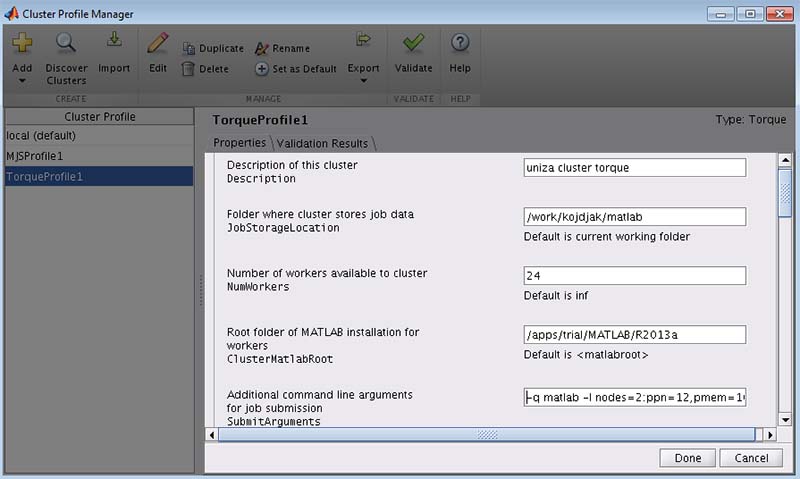Duplicate the selected profile
The width and height of the screenshot is (800, 479).
click(x=212, y=48)
